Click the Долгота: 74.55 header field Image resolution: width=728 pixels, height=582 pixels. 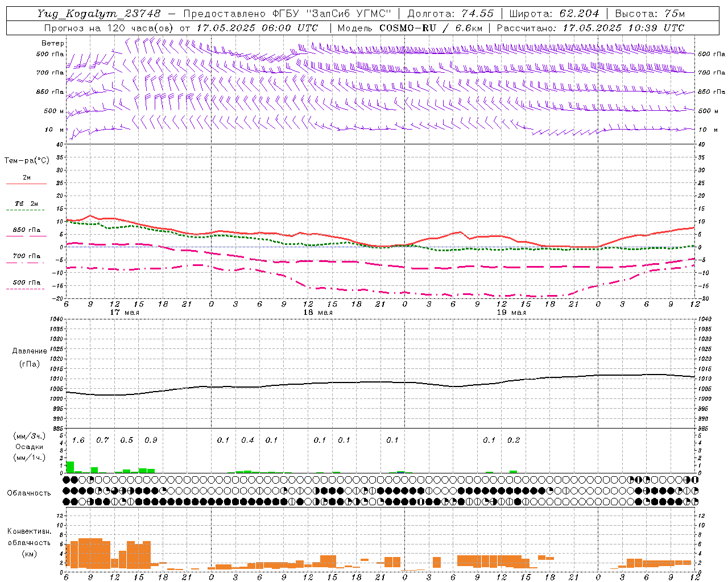pos(450,14)
